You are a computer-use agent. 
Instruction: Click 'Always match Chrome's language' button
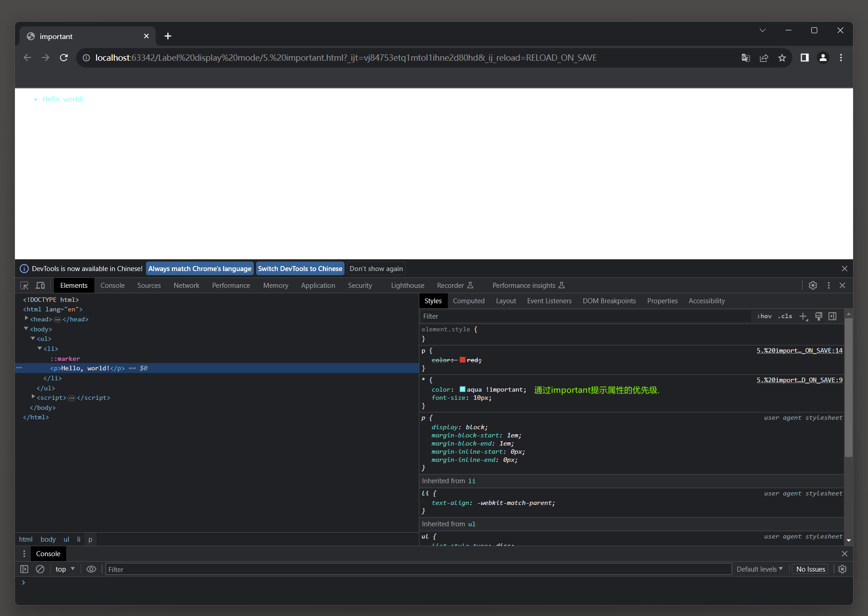200,269
